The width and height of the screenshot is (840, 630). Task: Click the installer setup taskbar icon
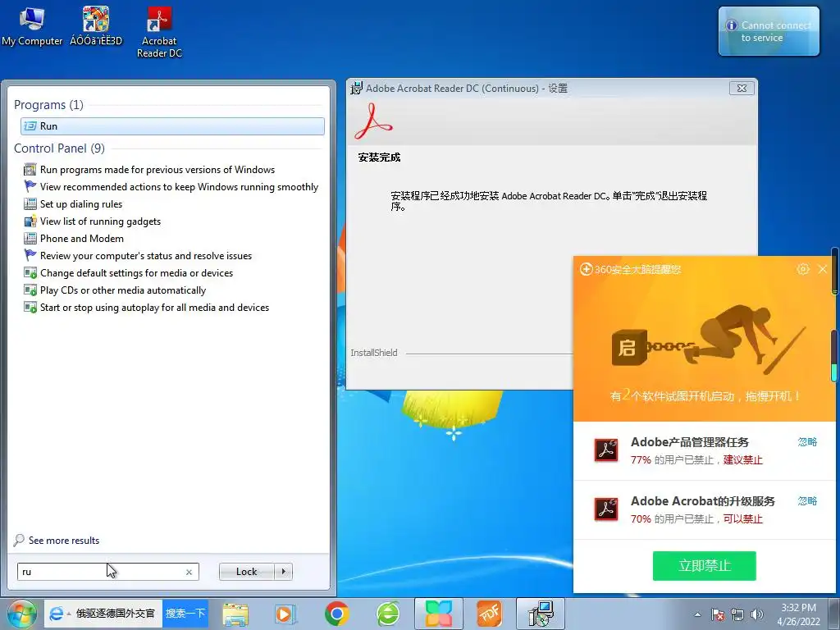tap(541, 614)
